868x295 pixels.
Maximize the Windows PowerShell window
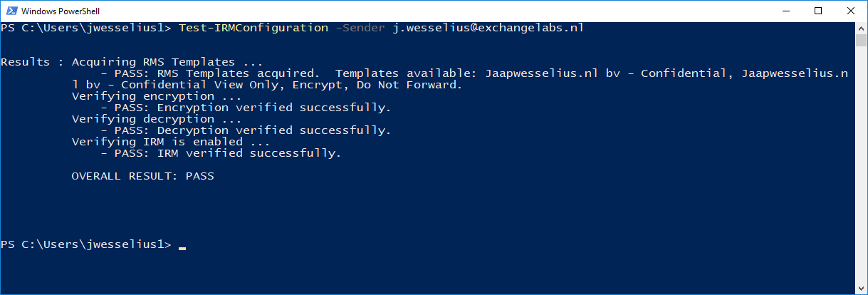pos(818,11)
